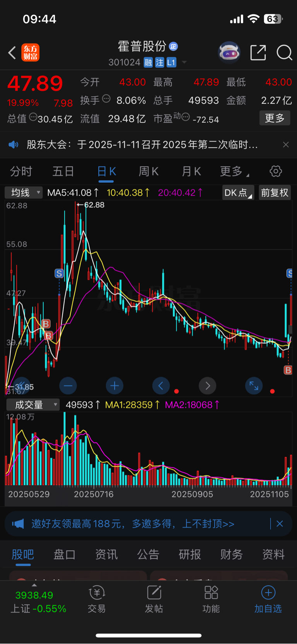
Task: Tap the blue S sell marker
Action: click(x=59, y=274)
